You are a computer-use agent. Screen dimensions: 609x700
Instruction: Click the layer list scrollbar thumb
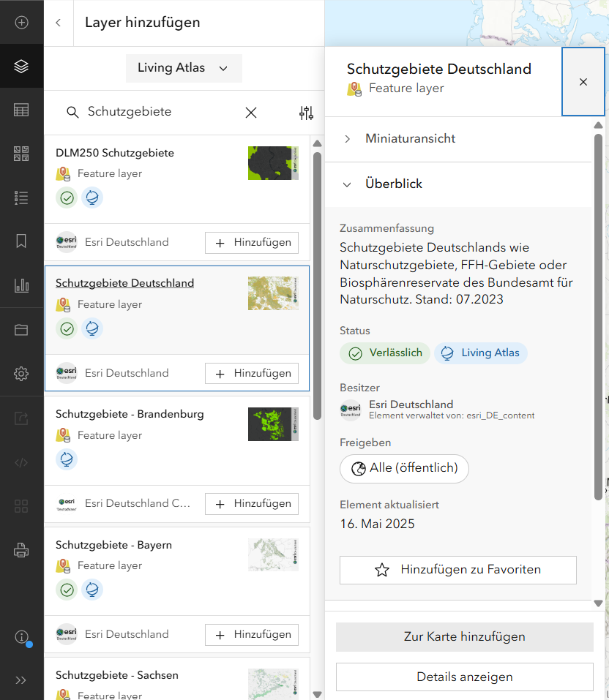coord(317,286)
